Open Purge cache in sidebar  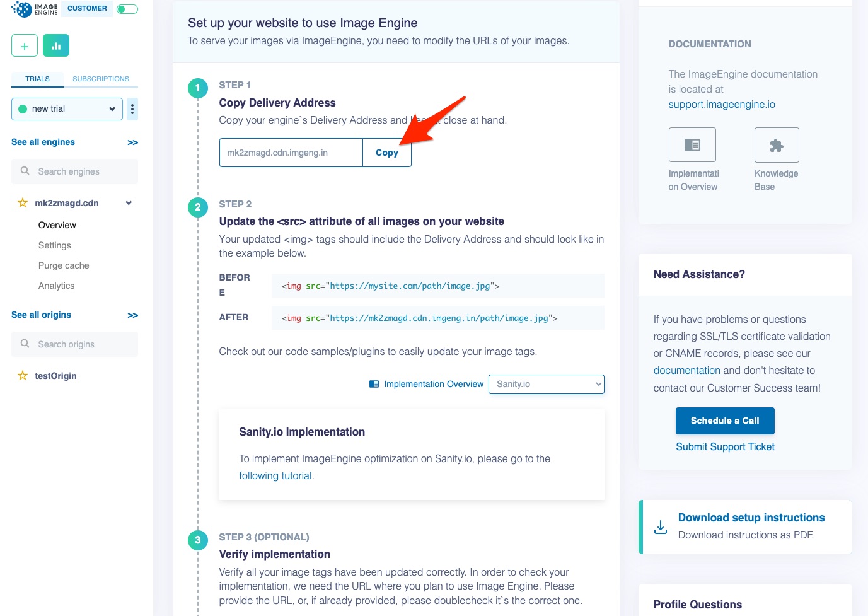pos(64,265)
